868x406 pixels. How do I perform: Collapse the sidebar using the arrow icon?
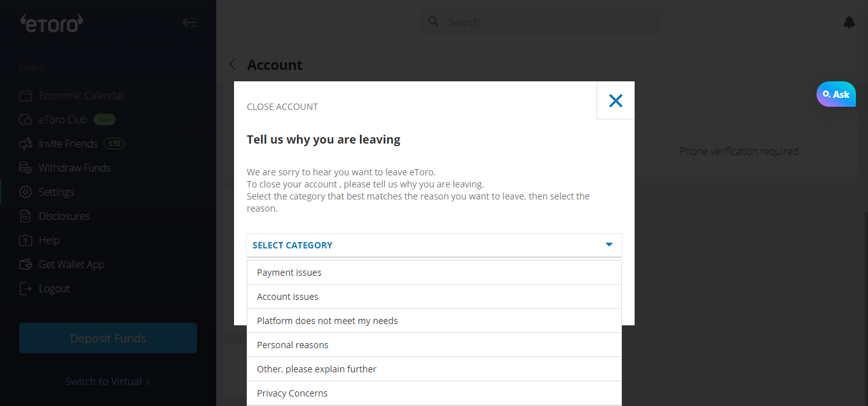point(189,22)
